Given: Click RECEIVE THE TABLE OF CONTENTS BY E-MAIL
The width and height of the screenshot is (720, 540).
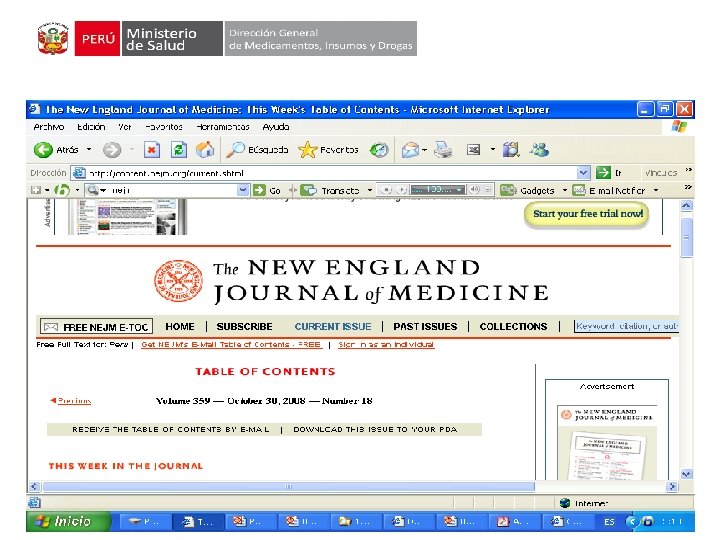Looking at the screenshot, I should point(170,429).
